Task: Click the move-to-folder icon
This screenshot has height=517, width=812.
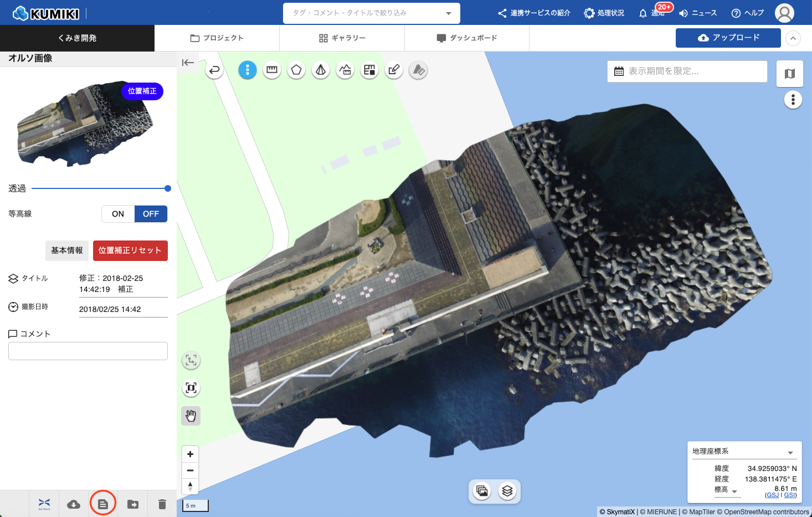Action: (133, 504)
